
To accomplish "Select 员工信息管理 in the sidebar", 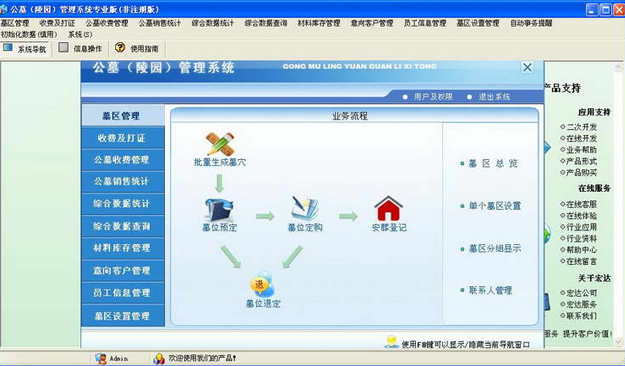I will 123,293.
